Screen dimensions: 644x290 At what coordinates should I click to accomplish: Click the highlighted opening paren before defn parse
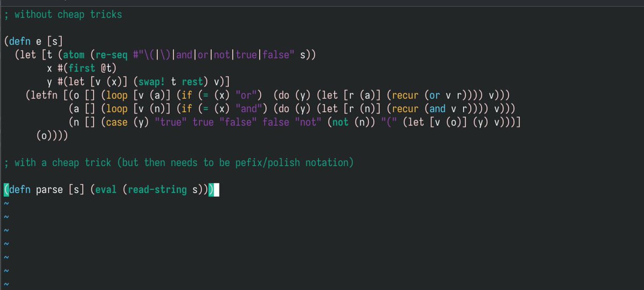(6, 189)
